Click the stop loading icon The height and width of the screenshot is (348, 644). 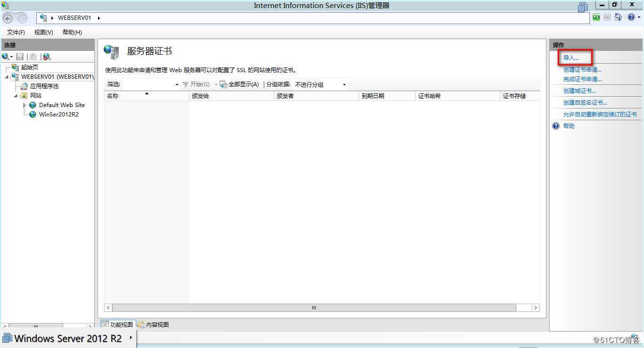607,17
